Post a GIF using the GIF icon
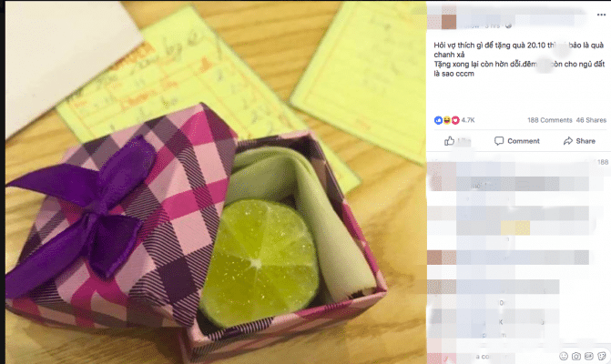611x364 pixels. 589,356
